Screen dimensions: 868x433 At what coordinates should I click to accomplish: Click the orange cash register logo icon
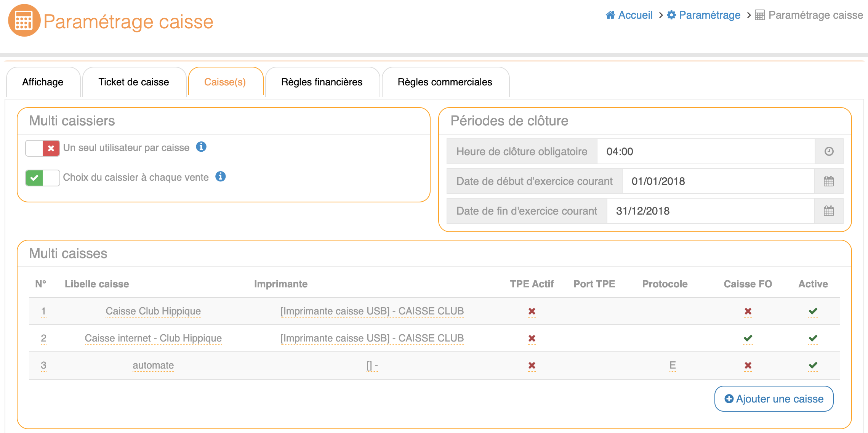[x=24, y=21]
